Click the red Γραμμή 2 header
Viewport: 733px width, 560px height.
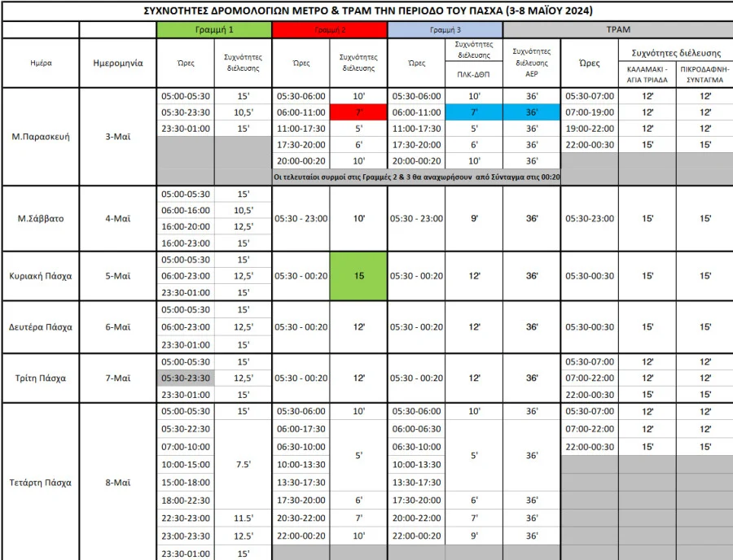(329, 29)
